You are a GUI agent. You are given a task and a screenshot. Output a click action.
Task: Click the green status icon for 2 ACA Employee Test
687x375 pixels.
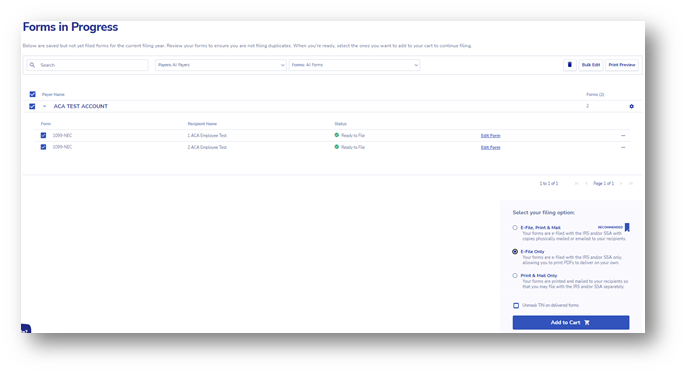point(336,147)
